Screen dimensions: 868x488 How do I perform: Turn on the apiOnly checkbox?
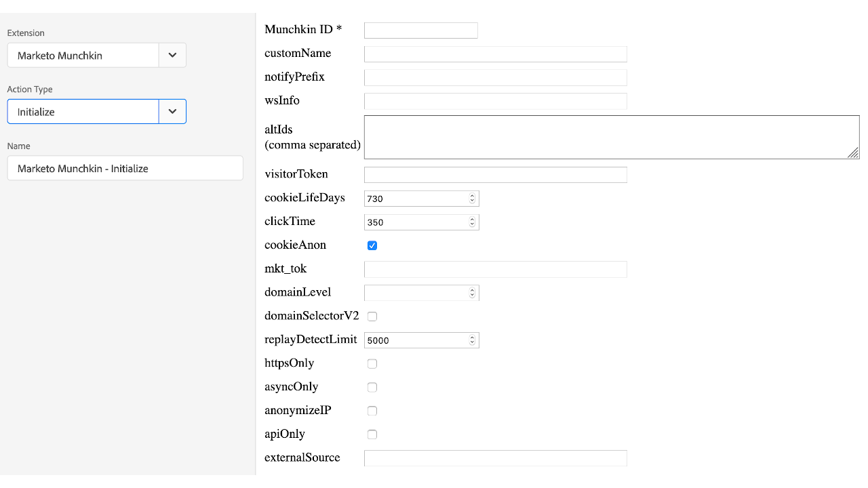372,434
